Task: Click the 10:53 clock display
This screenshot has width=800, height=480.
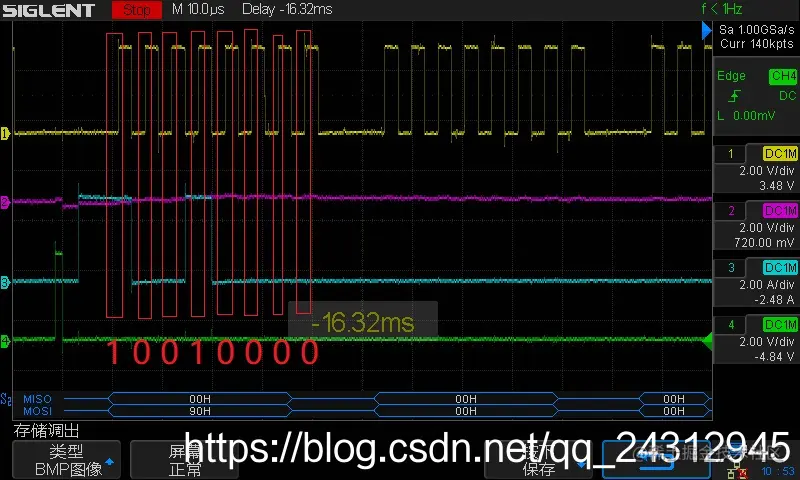Action: coord(778,471)
